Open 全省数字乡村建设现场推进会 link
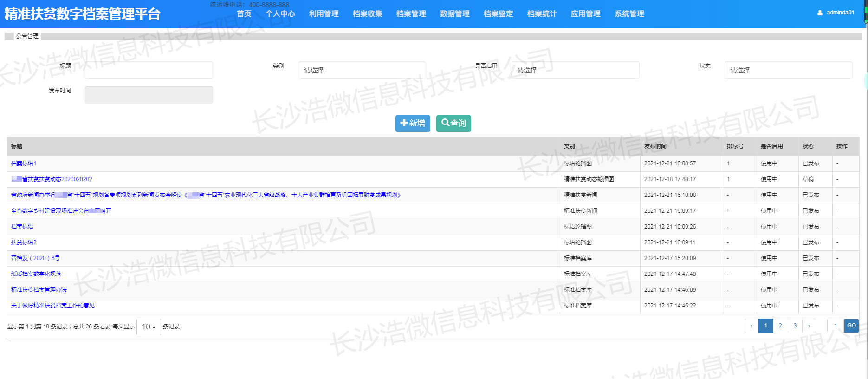This screenshot has height=379, width=868. pos(61,211)
